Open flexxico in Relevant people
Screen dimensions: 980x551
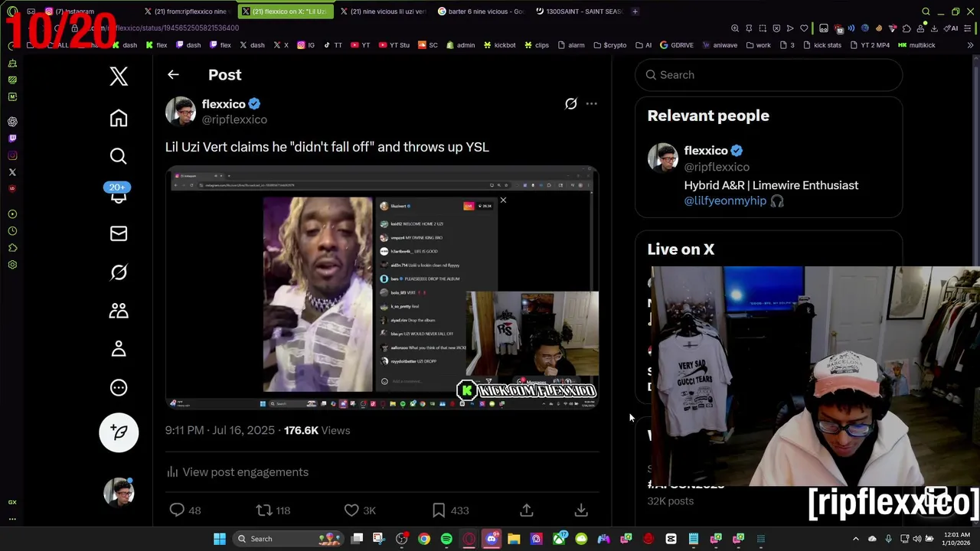(x=705, y=151)
